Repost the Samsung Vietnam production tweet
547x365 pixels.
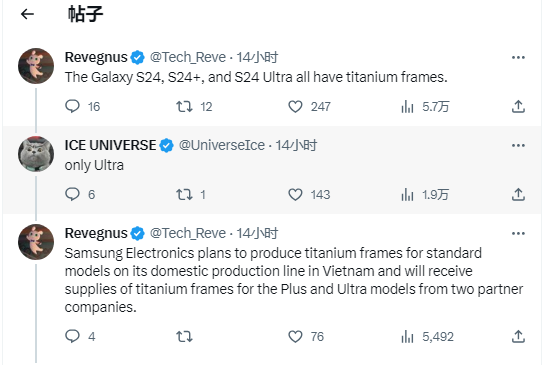coord(184,336)
